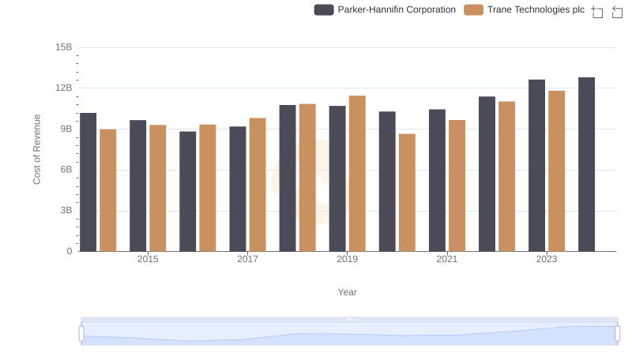
Task: Click the top grip of zoom slider
Action: pos(349,319)
